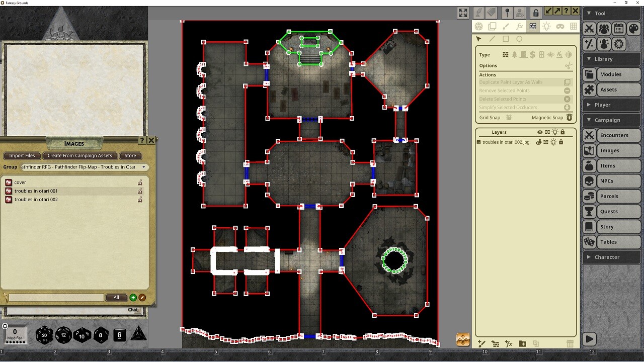
Task: Open the Lighting tool panel
Action: [547, 26]
